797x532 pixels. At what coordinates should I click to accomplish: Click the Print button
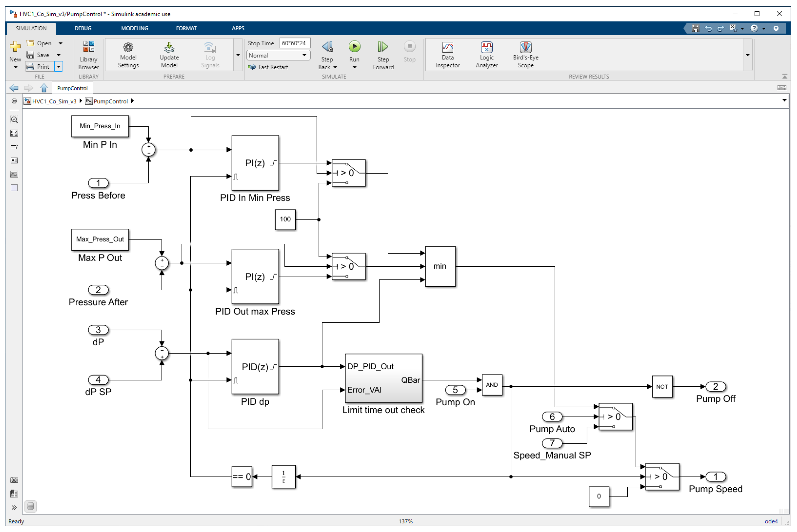pyautogui.click(x=39, y=66)
